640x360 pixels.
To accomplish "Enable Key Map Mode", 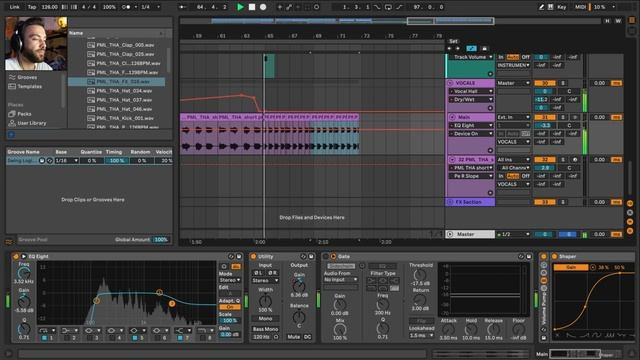I will click(562, 7).
